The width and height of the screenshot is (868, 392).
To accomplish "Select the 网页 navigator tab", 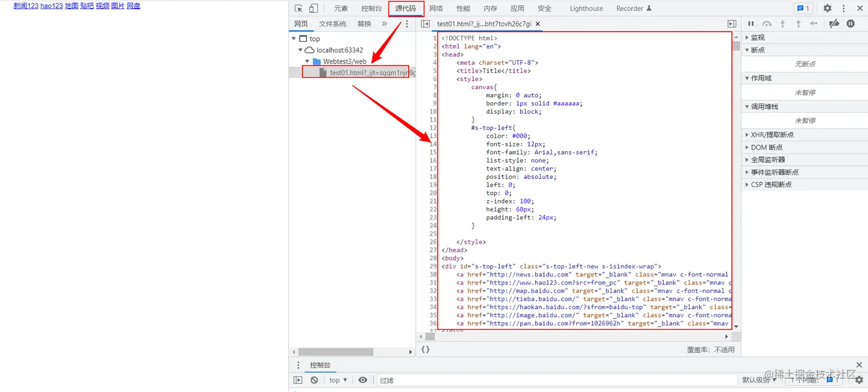I will pos(301,24).
